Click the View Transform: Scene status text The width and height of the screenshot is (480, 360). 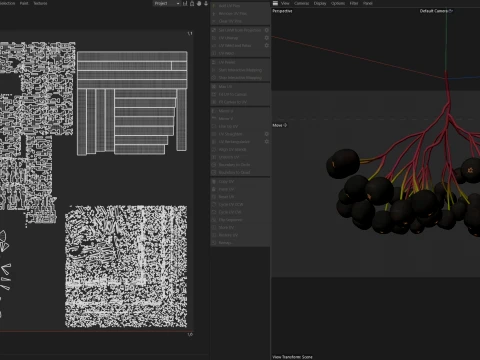[292, 357]
